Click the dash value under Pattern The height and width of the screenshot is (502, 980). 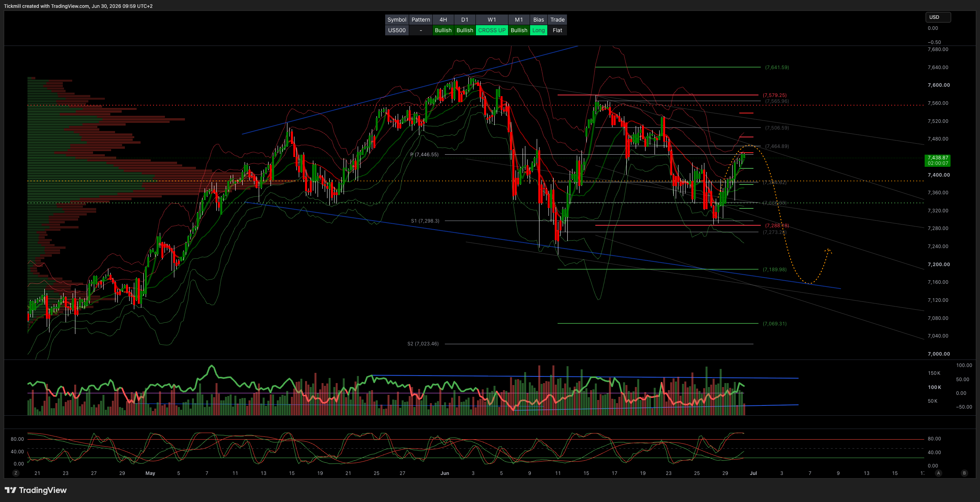click(421, 30)
